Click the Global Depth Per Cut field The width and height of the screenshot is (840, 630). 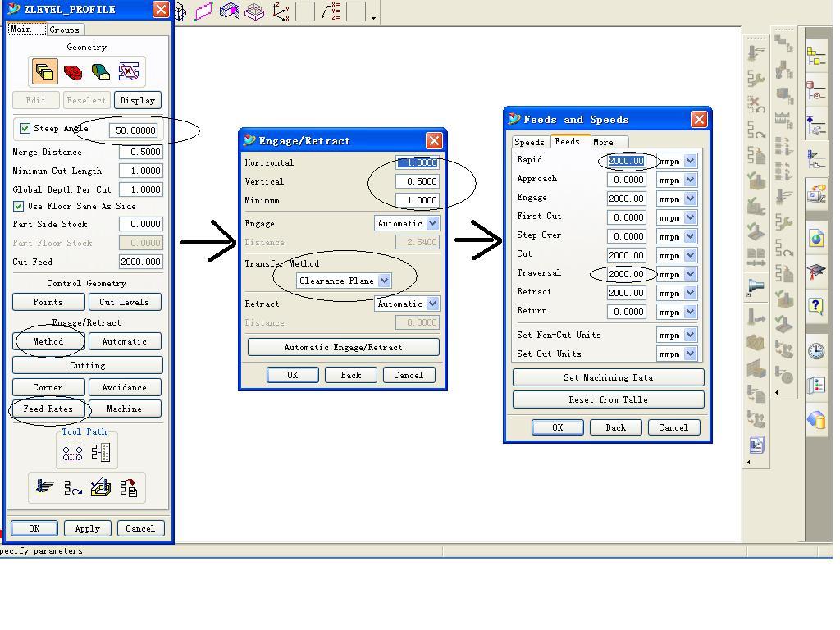(141, 189)
